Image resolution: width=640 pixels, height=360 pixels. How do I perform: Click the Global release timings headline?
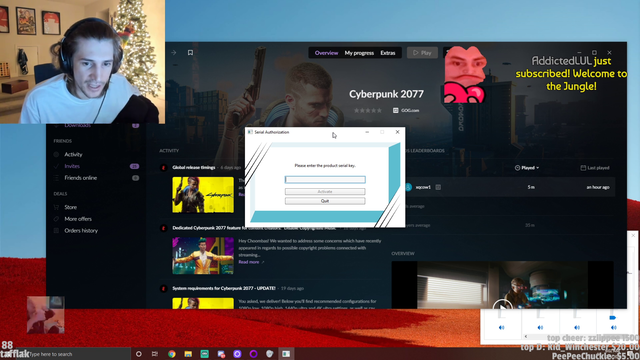coord(193,167)
